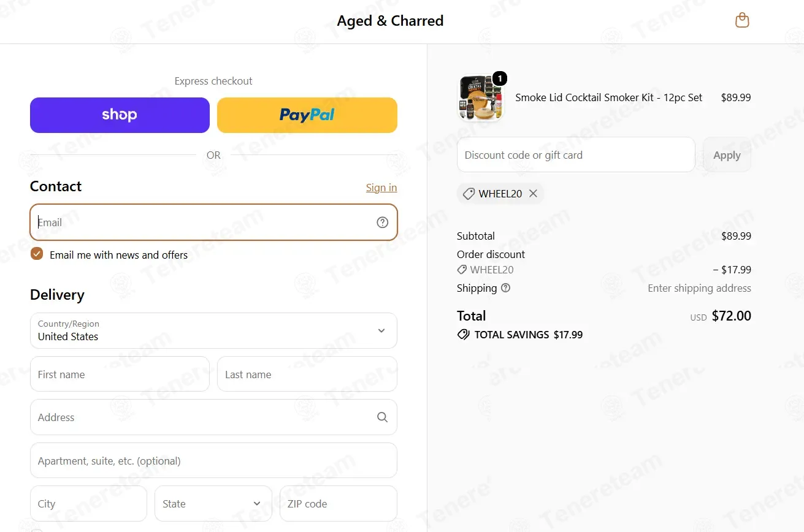The width and height of the screenshot is (804, 532).
Task: Click the Address input field
Action: tap(213, 417)
